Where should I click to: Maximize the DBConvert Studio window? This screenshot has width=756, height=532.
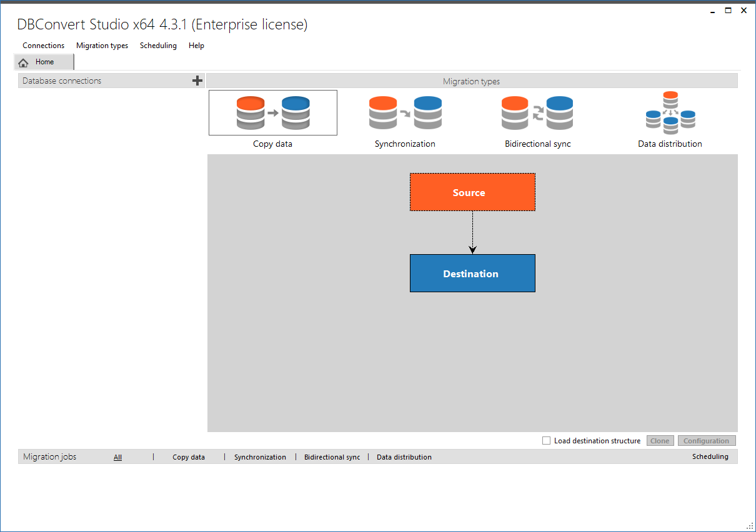[728, 11]
